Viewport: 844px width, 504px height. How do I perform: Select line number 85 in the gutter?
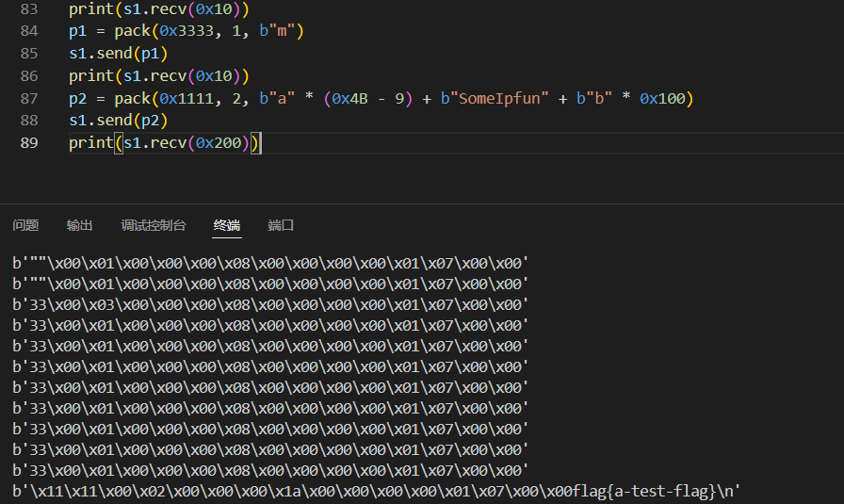pos(29,55)
